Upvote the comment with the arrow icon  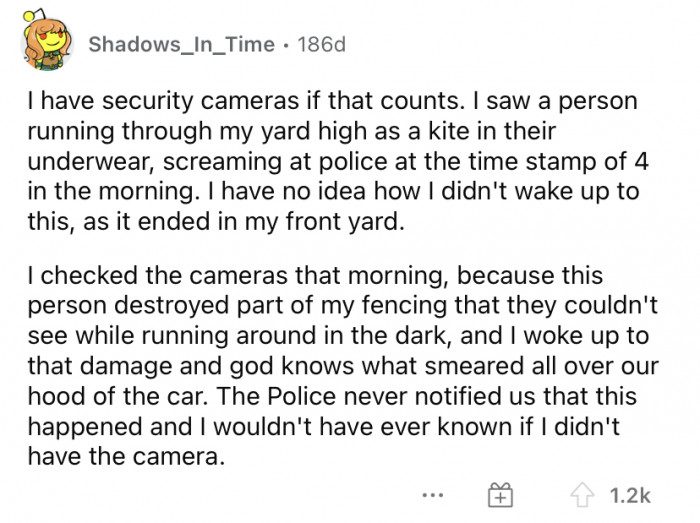[x=582, y=495]
